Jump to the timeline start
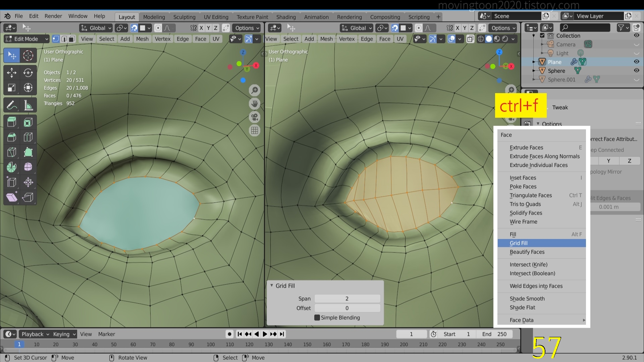The image size is (644, 362). tap(239, 334)
